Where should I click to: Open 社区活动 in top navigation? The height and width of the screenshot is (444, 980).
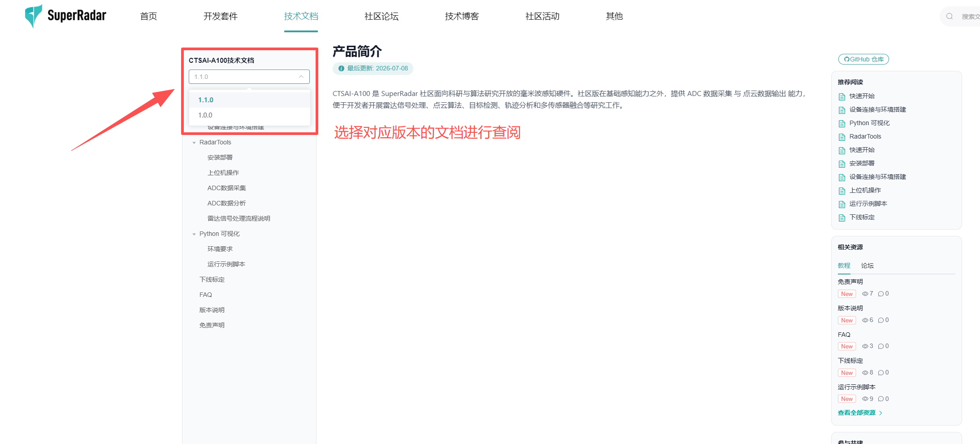click(x=542, y=16)
